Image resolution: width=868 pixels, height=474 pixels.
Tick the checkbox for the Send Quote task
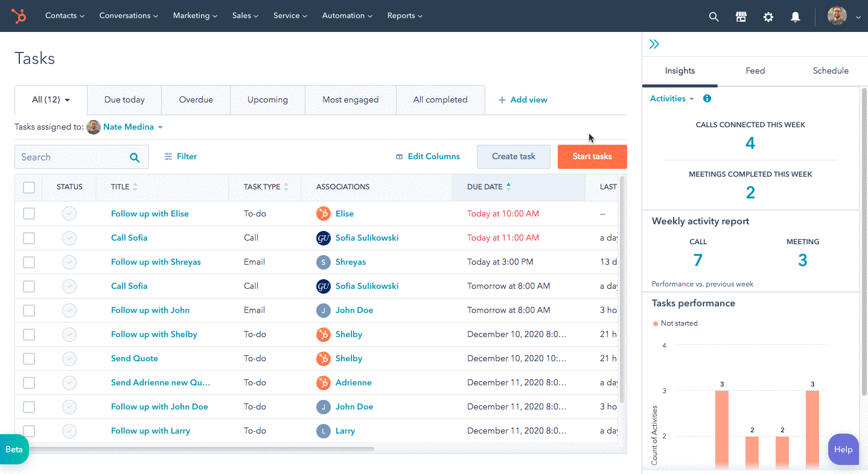pyautogui.click(x=29, y=359)
